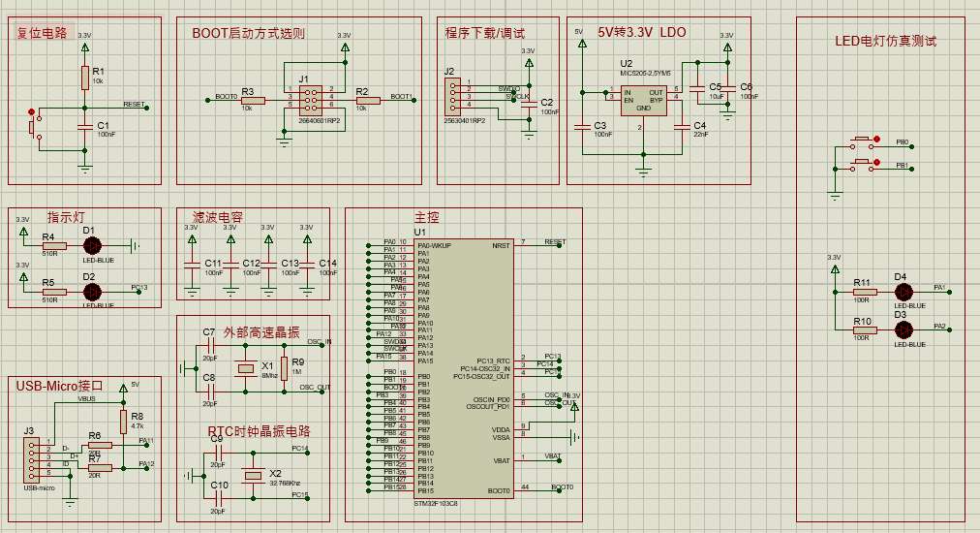Select capacitor C3 100nF
980x533 pixels.
[x=583, y=127]
